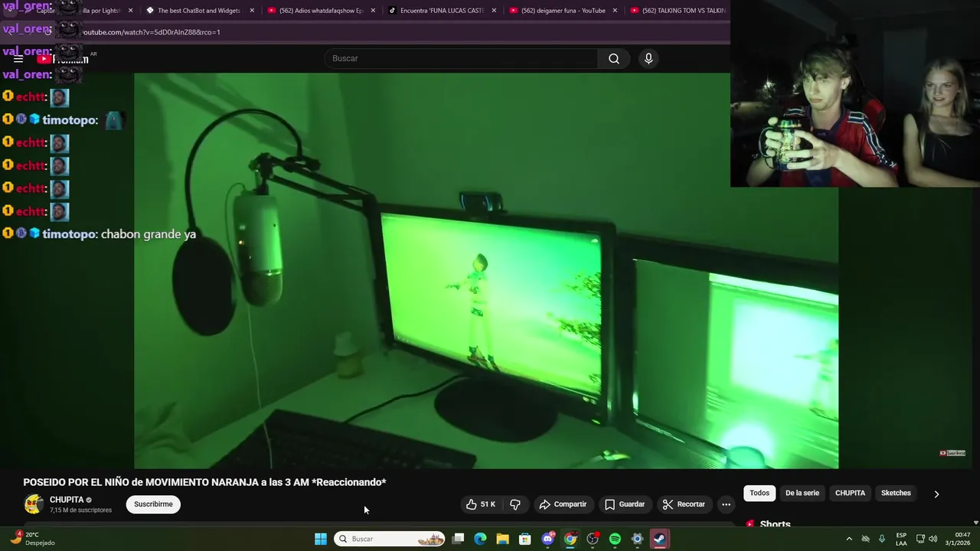Click the Windows taskbar Buscar search box
This screenshot has height=551, width=980.
(x=390, y=539)
